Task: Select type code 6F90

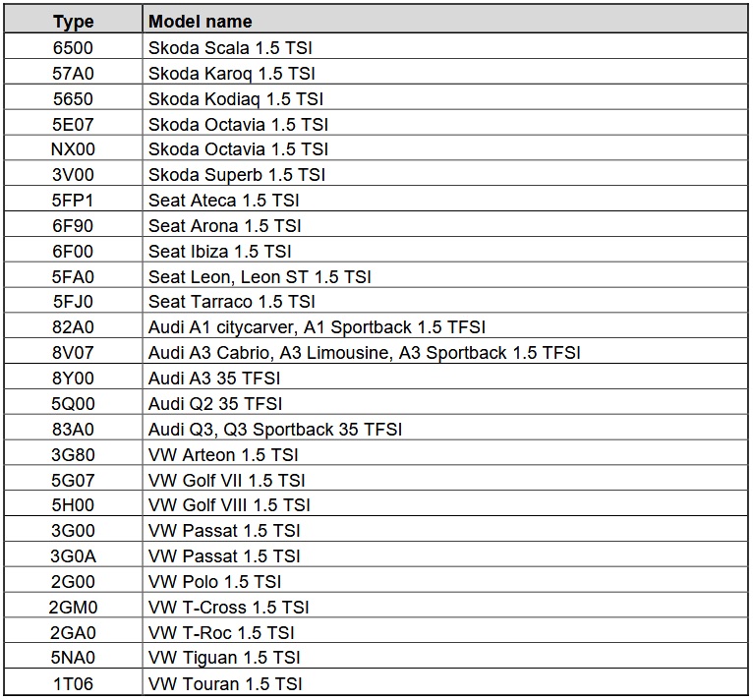Action: click(x=73, y=226)
